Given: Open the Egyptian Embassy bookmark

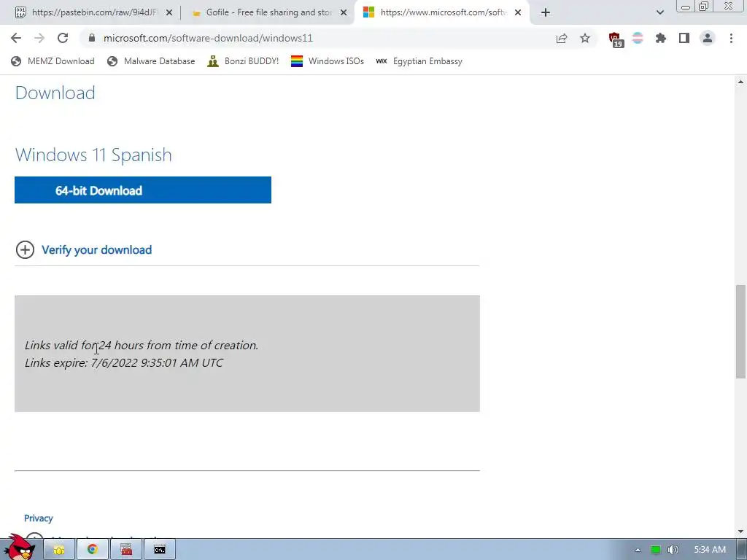Looking at the screenshot, I should (x=419, y=61).
